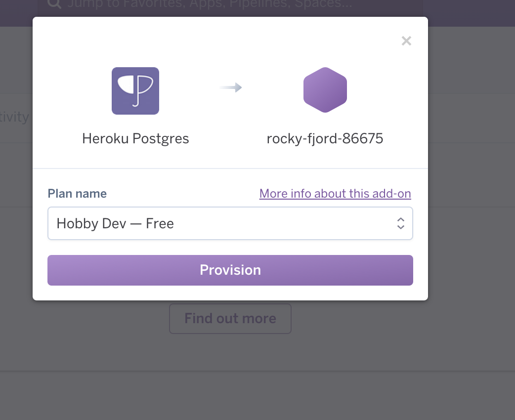Click the up-down chevrons in plan selector

(x=400, y=223)
